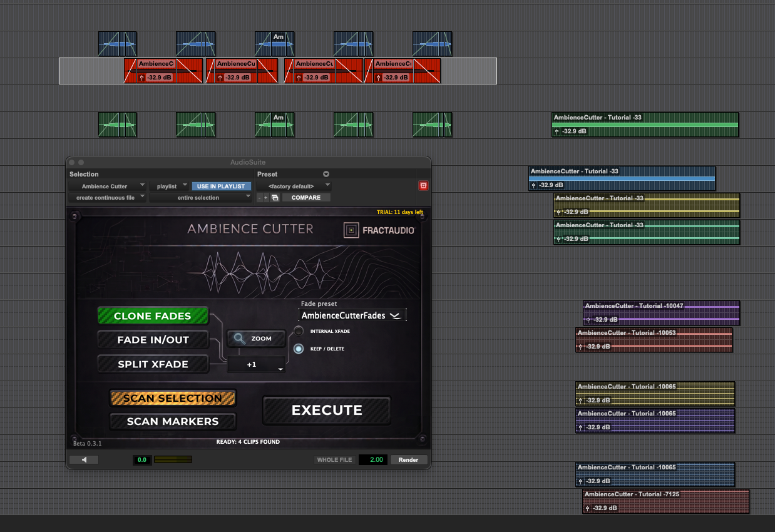The width and height of the screenshot is (775, 532).
Task: Select the blue Tutorial -33 clip
Action: pos(622,178)
